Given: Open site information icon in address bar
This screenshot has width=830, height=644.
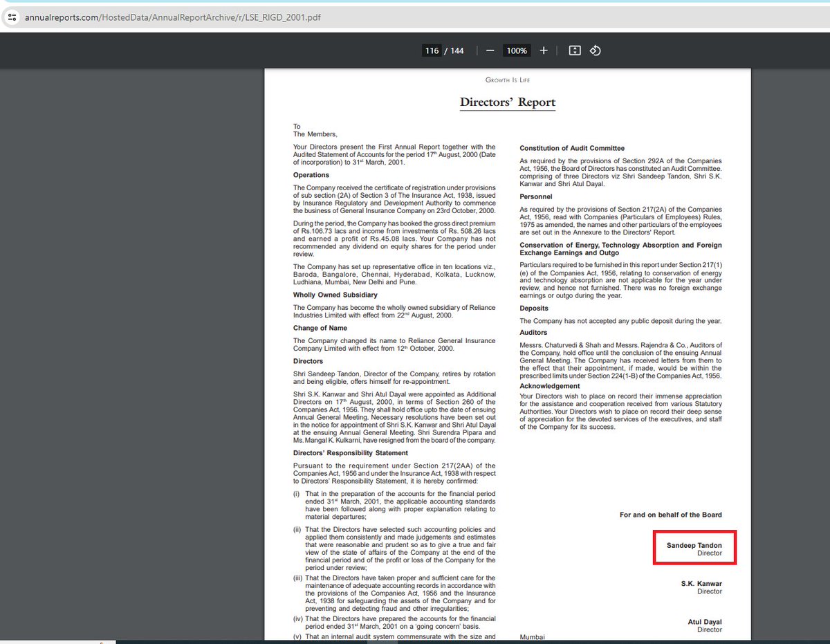Looking at the screenshot, I should (x=11, y=17).
